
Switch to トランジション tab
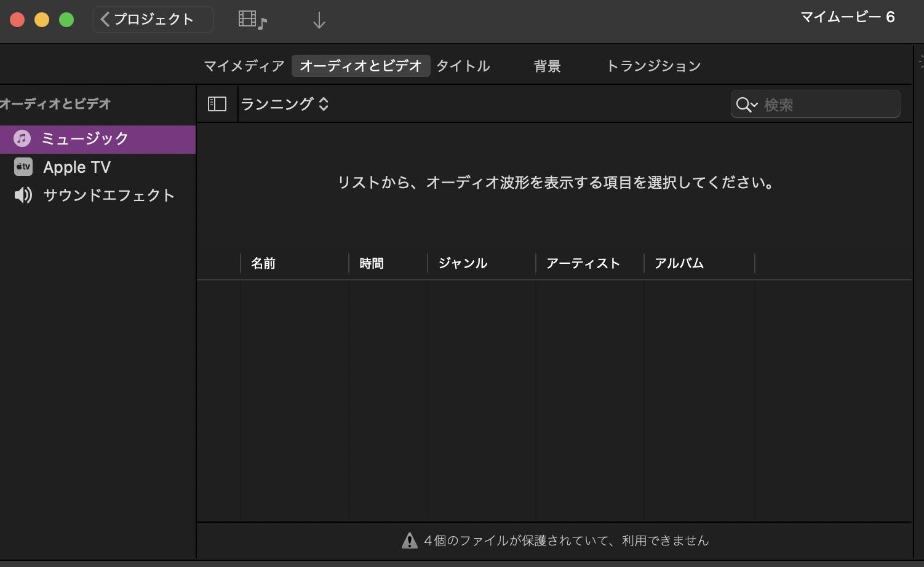point(653,66)
